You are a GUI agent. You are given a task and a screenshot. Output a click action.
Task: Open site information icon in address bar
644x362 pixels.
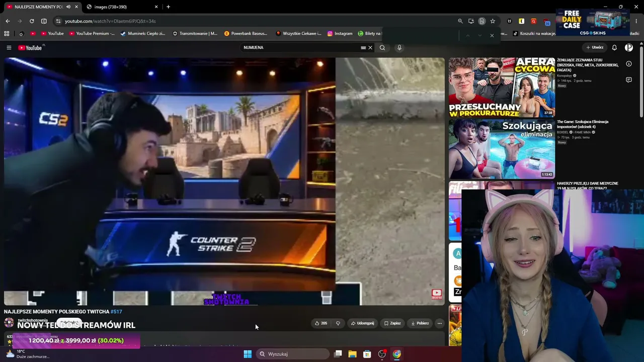click(x=58, y=21)
